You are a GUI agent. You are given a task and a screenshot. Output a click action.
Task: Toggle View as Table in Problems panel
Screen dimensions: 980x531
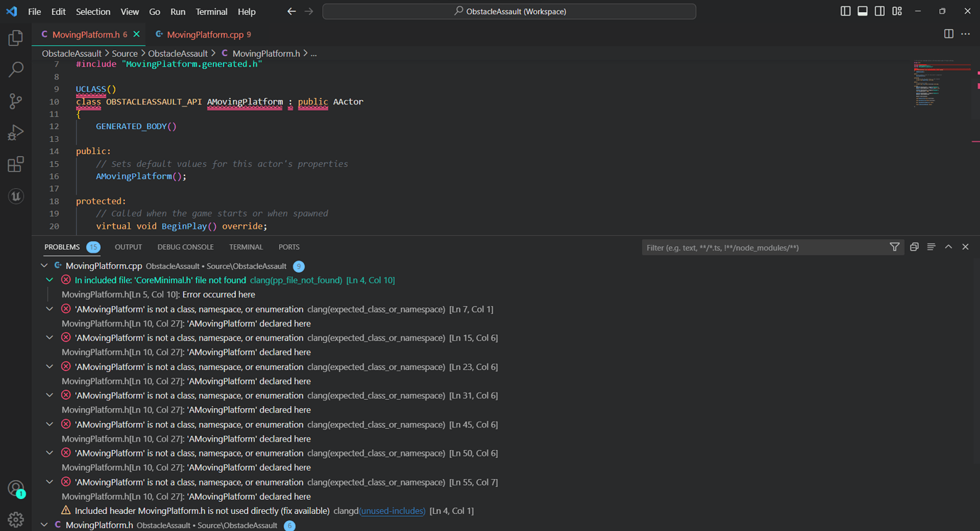point(914,246)
